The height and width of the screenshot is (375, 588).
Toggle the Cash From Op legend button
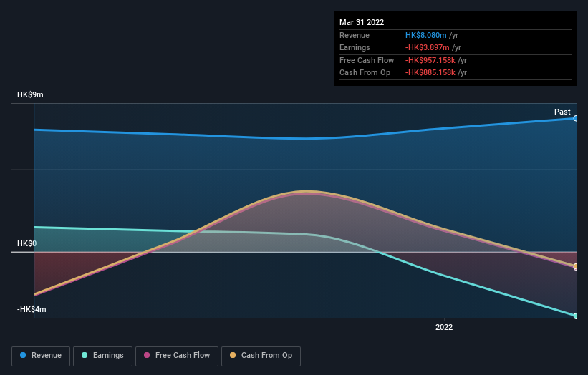click(261, 356)
